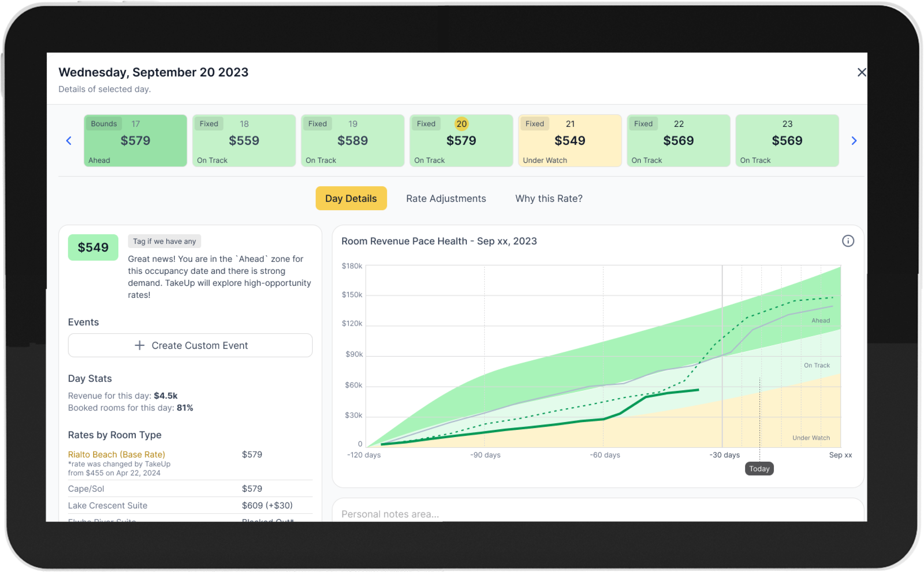924x572 pixels.
Task: Expand day 18 On Track card
Action: 244,140
